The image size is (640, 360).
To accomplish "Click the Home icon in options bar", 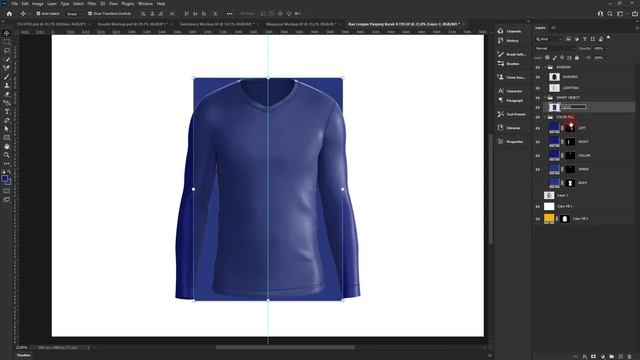I will pyautogui.click(x=9, y=13).
